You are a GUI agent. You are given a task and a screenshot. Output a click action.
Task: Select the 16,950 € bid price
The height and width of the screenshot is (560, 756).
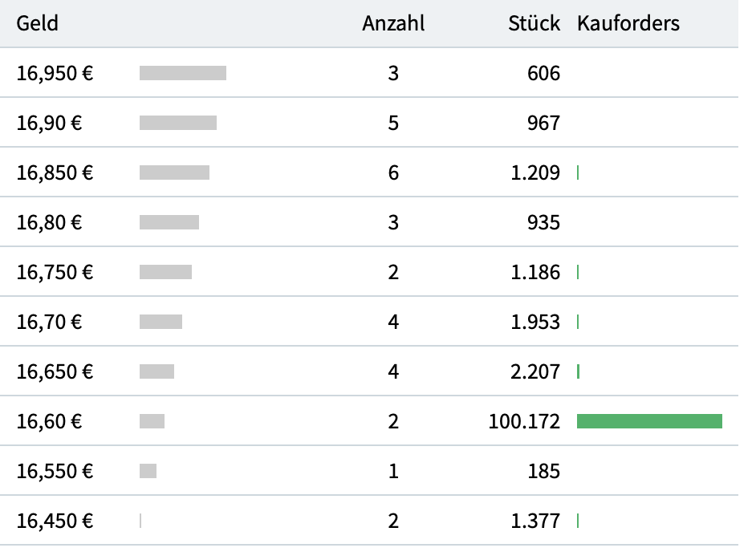coord(55,74)
